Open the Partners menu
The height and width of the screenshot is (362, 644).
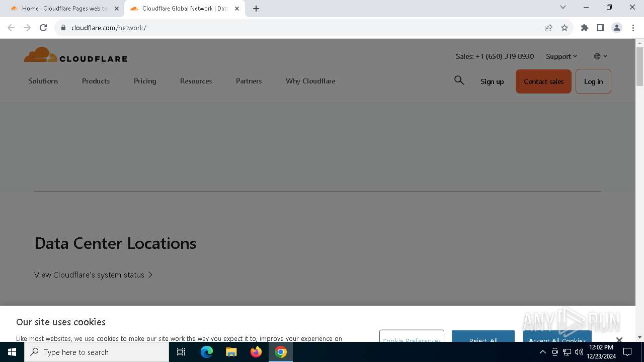pyautogui.click(x=249, y=81)
